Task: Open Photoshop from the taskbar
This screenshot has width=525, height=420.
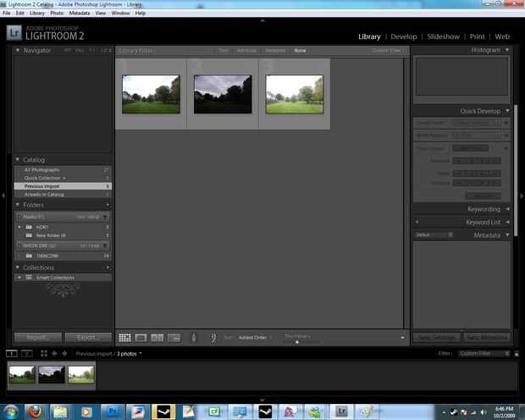Action: point(113,412)
